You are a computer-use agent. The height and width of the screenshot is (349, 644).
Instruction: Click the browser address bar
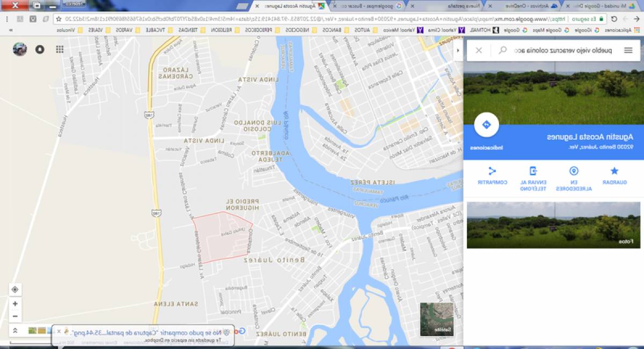pos(322,19)
